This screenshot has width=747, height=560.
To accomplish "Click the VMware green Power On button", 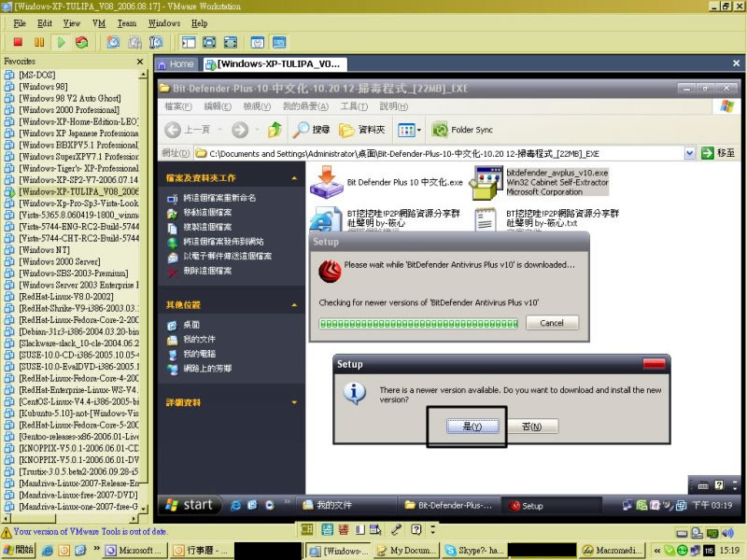I will [x=61, y=42].
